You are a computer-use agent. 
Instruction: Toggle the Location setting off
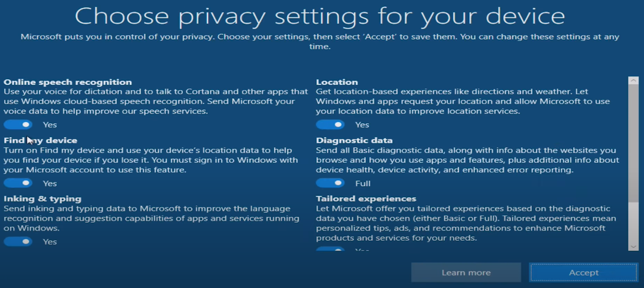tap(330, 125)
